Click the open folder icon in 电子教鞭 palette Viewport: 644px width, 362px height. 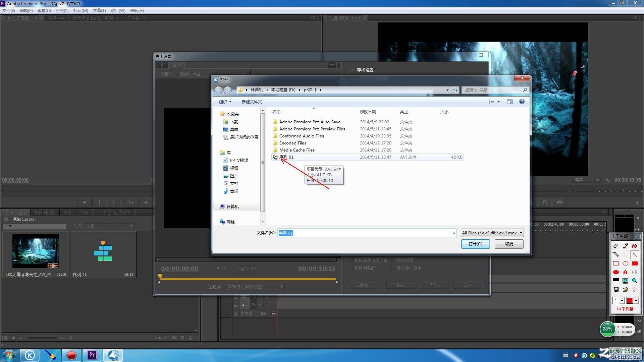pos(625,290)
